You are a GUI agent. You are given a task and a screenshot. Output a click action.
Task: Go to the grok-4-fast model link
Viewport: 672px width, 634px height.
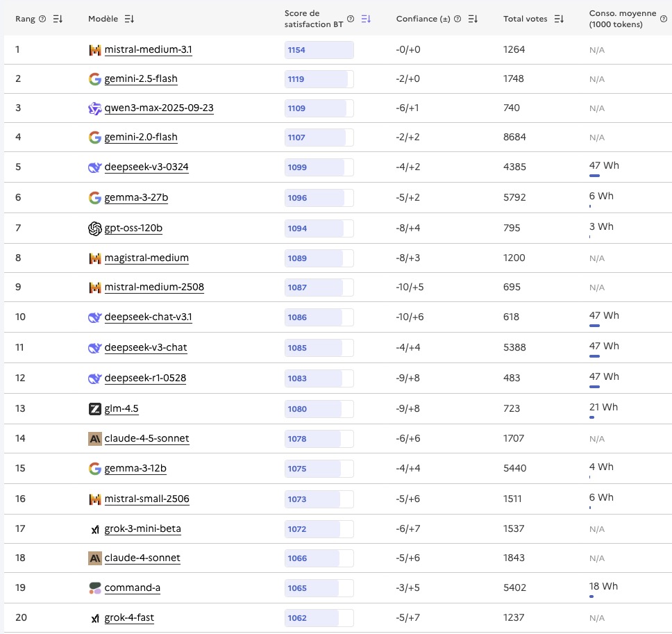pos(129,618)
